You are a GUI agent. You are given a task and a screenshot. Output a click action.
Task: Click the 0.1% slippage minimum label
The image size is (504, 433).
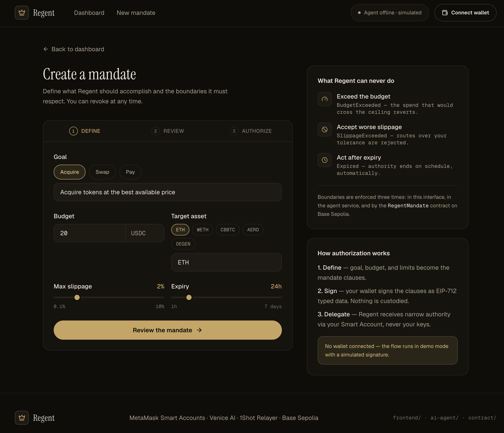(59, 306)
